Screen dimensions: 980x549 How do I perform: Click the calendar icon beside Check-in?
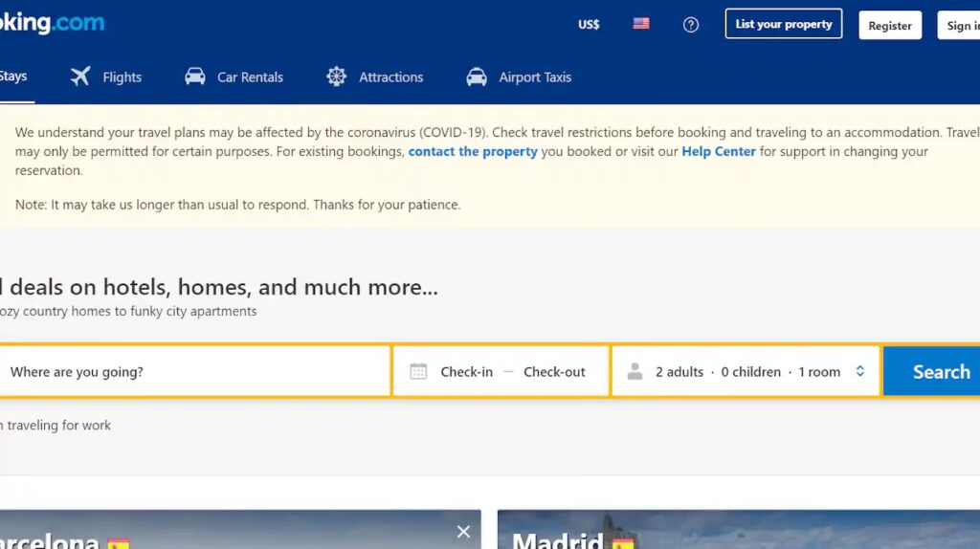(x=418, y=372)
